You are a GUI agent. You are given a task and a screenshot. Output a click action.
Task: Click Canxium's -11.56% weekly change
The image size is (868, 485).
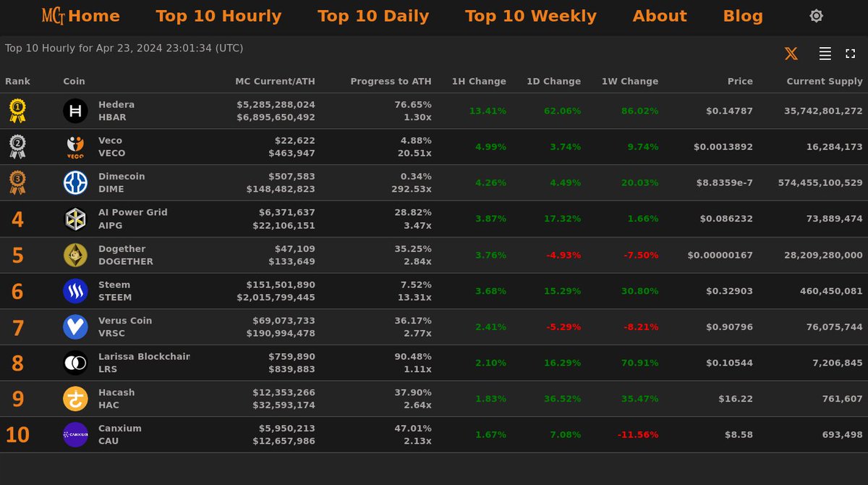click(638, 435)
